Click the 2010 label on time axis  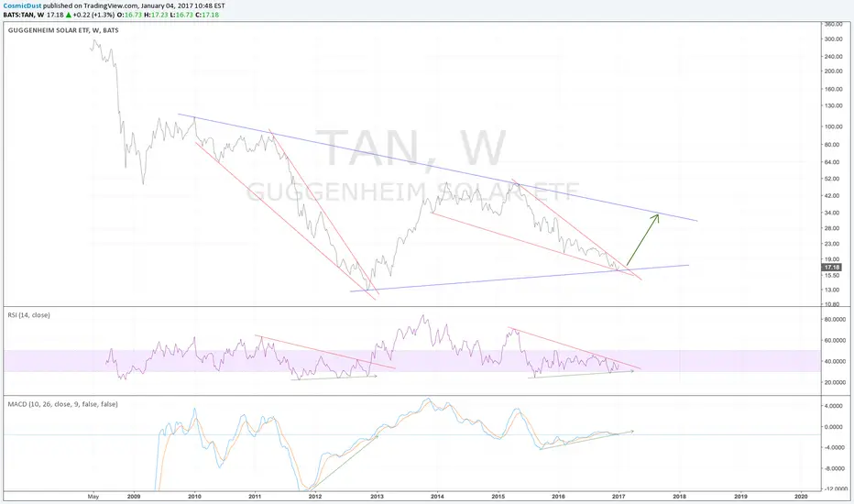point(194,497)
